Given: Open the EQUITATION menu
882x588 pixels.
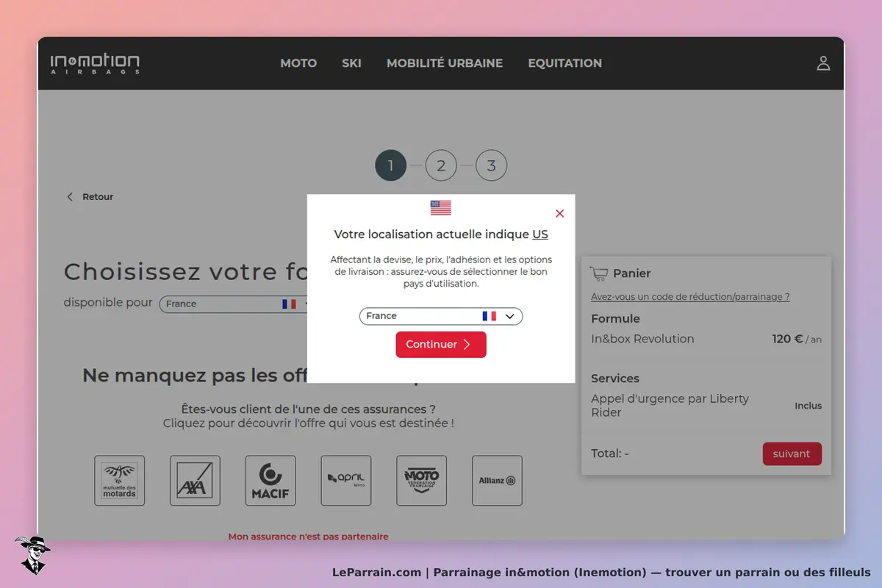Looking at the screenshot, I should [564, 63].
